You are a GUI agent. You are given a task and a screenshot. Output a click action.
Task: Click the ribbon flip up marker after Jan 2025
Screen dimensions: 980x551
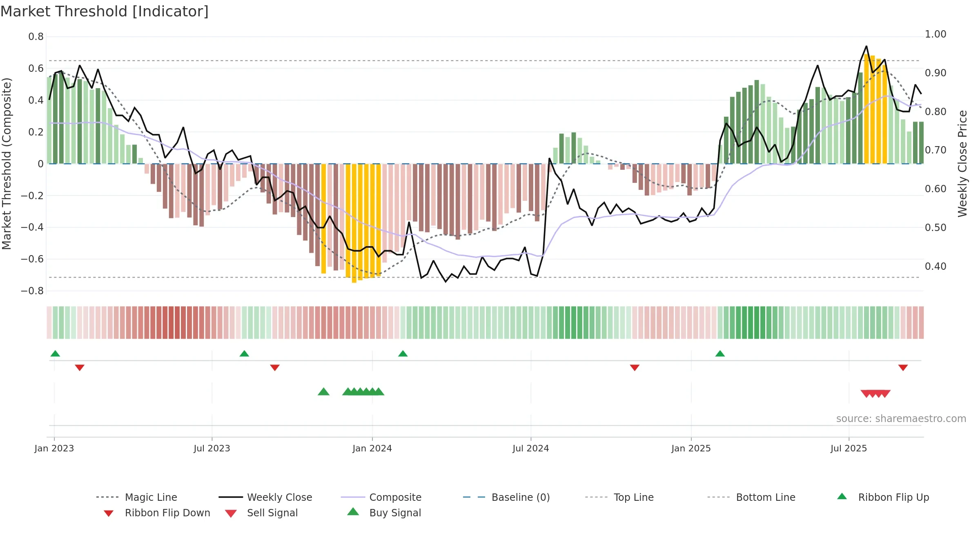pos(720,353)
